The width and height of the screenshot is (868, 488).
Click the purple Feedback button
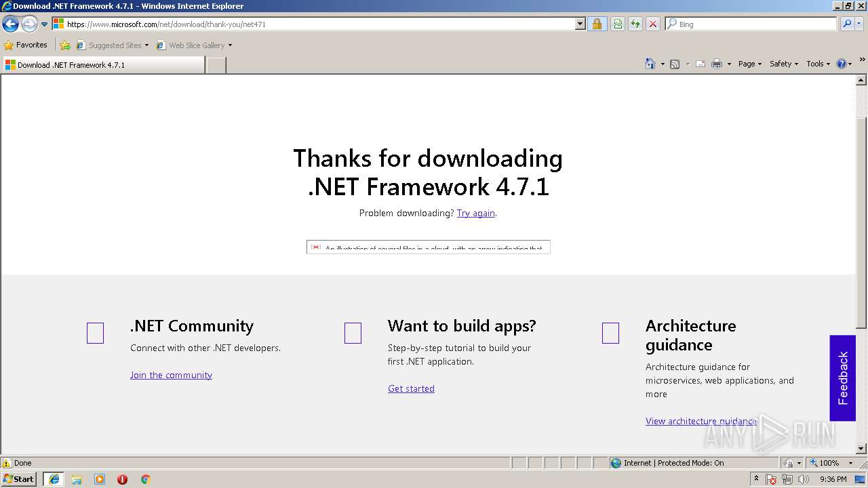click(843, 378)
